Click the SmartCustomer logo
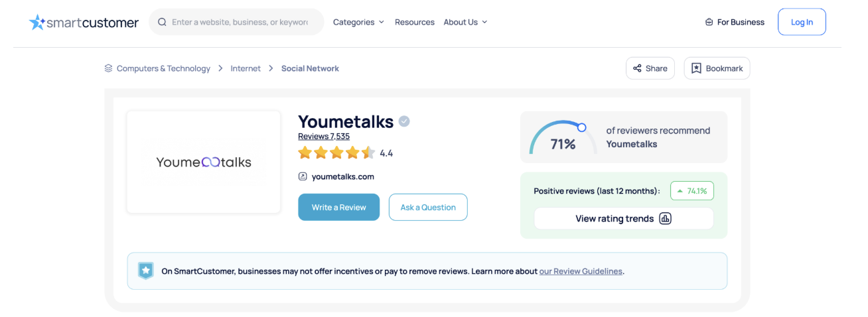This screenshot has height=317, width=868. tap(84, 22)
